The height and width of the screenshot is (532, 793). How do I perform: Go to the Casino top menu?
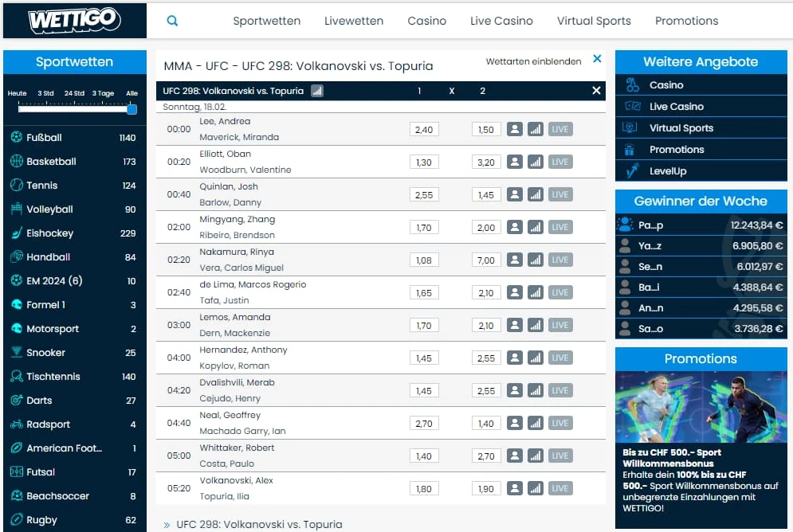pos(427,21)
